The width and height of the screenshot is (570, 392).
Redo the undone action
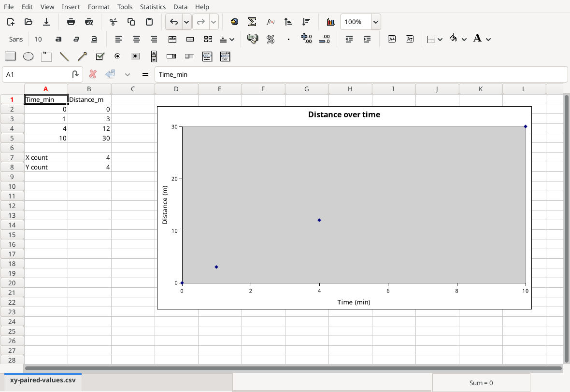pos(200,22)
